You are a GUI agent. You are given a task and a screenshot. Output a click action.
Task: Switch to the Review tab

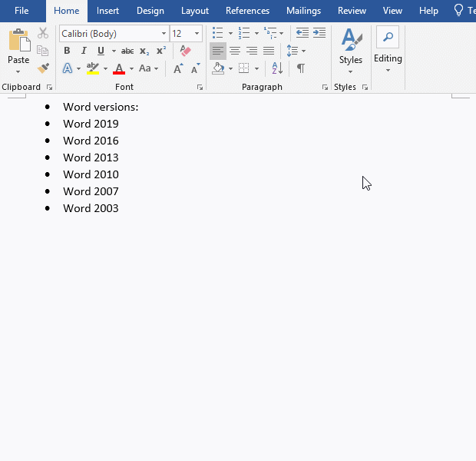[352, 11]
